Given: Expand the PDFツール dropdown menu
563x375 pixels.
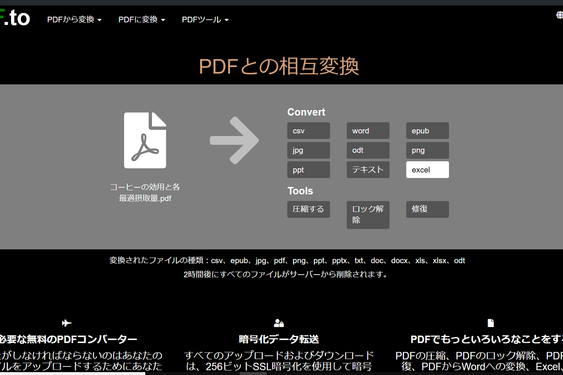Looking at the screenshot, I should (205, 20).
